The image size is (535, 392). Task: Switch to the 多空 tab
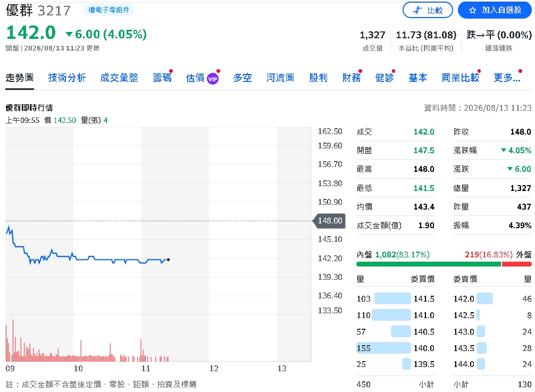pos(243,78)
